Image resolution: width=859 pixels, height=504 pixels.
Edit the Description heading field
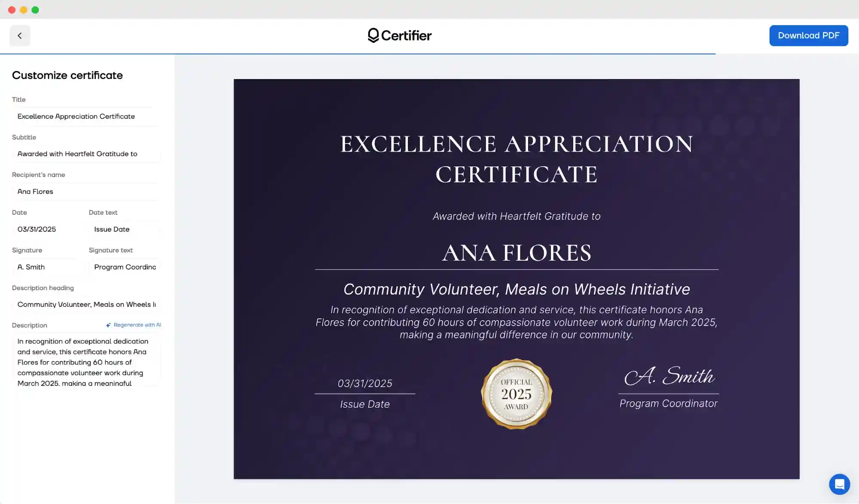86,305
